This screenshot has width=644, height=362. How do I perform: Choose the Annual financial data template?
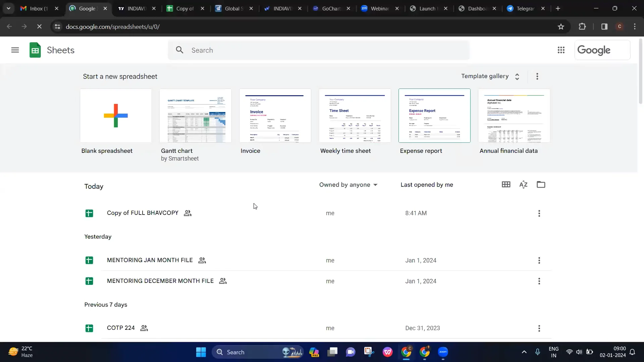click(x=514, y=116)
